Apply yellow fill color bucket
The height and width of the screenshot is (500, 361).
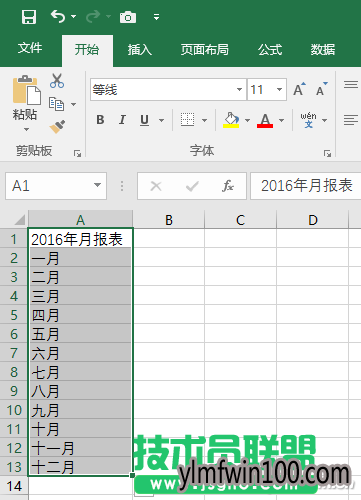point(231,120)
